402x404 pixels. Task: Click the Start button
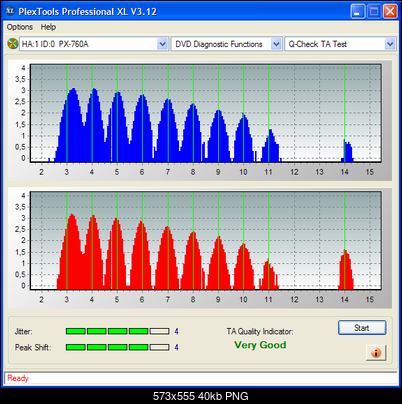pyautogui.click(x=362, y=328)
